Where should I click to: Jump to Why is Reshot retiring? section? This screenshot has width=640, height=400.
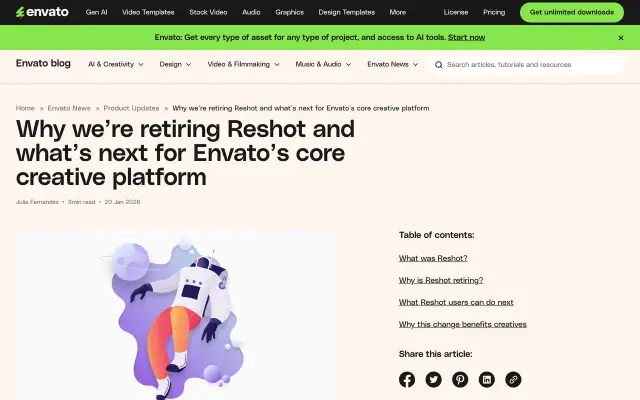441,280
